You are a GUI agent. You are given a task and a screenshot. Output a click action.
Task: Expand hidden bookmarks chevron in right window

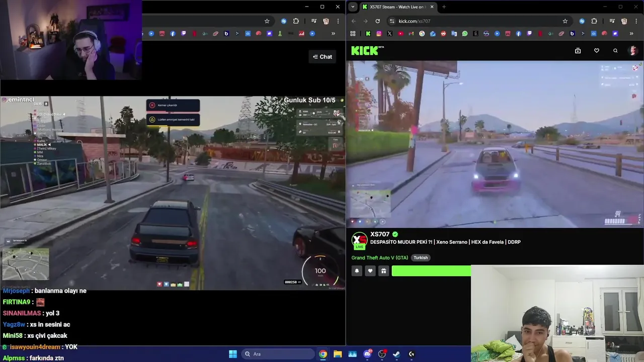pyautogui.click(x=631, y=34)
